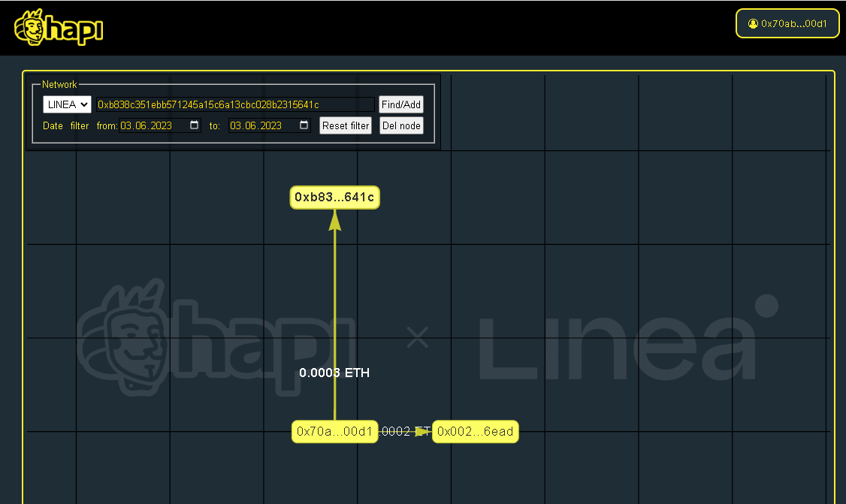The width and height of the screenshot is (846, 504).
Task: Open calendar picker for to date
Action: [x=304, y=125]
